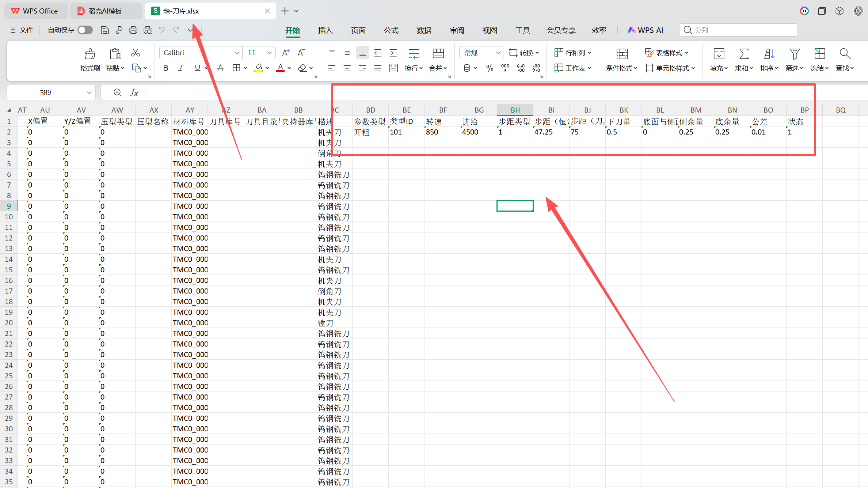Click the 求和 sum icon
The width and height of the screenshot is (868, 488).
(744, 54)
